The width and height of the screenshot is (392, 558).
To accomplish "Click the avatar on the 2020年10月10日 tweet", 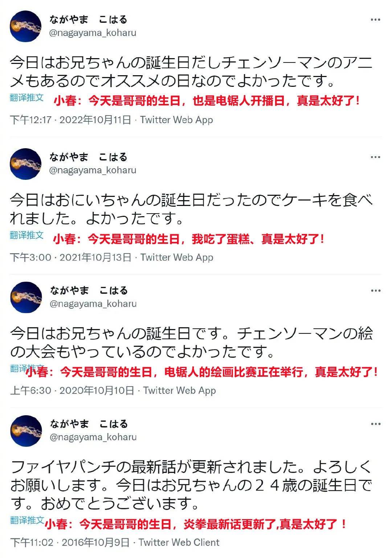I will coord(26,297).
